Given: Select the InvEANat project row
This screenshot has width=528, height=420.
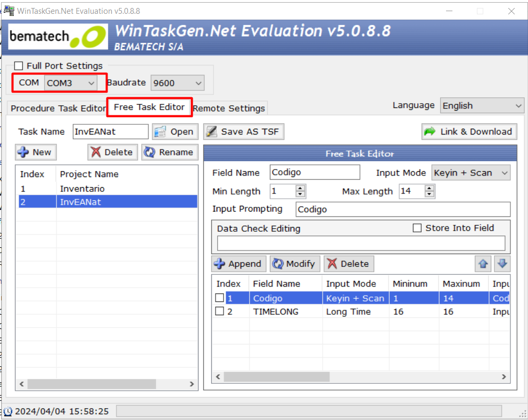Looking at the screenshot, I should pyautogui.click(x=108, y=202).
